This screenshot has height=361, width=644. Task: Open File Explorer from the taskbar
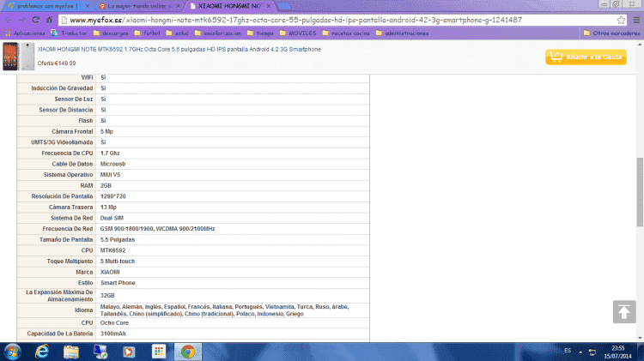(x=71, y=352)
